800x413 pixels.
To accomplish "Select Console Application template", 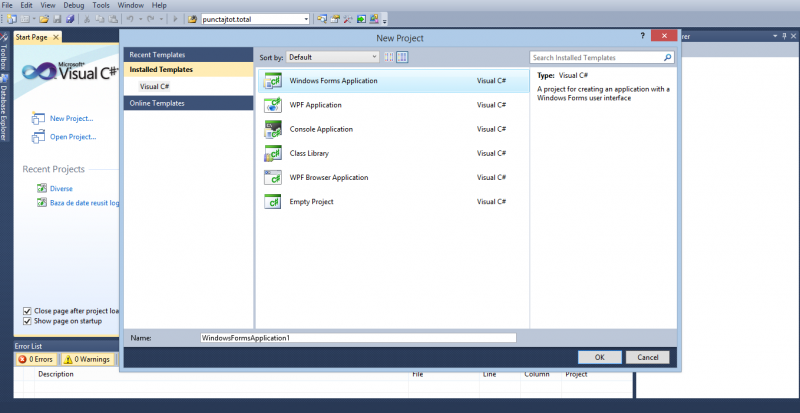I will pos(393,129).
